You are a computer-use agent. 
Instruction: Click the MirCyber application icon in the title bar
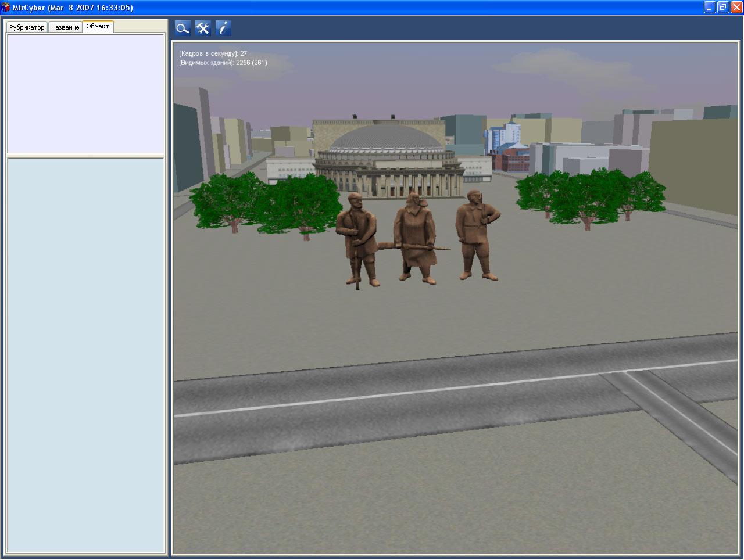coord(6,8)
